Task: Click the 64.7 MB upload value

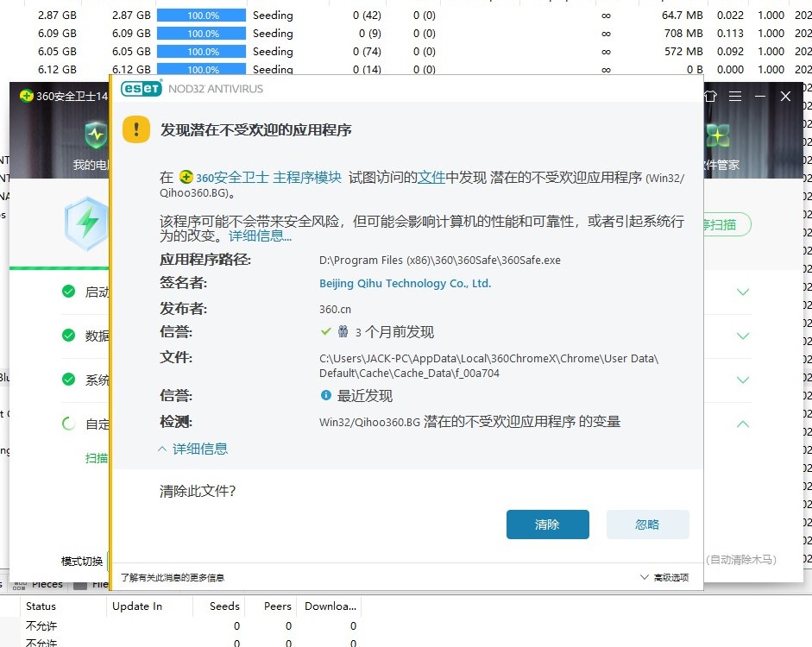Action: tap(682, 15)
